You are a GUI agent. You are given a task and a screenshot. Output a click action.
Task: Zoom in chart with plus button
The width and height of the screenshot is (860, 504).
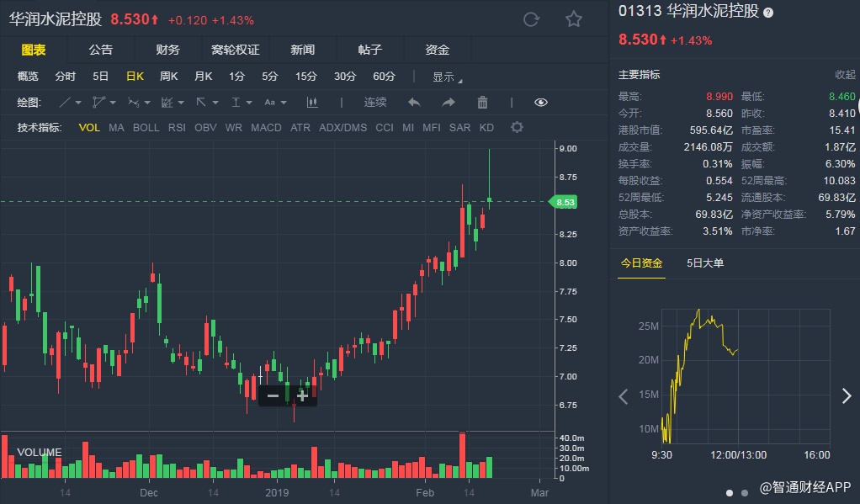(302, 395)
